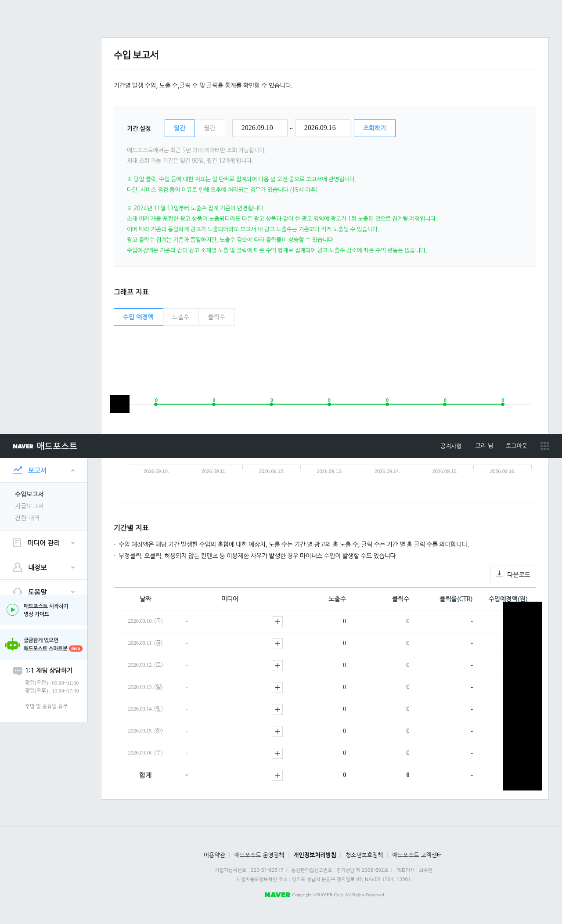Expand media for 2026.09.13. row
562x924 pixels.
277,687
